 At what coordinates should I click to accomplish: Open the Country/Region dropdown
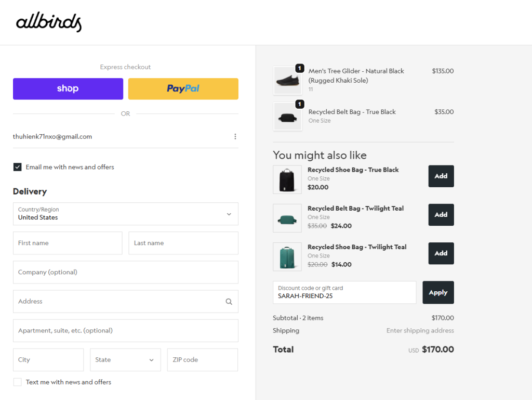pyautogui.click(x=125, y=214)
